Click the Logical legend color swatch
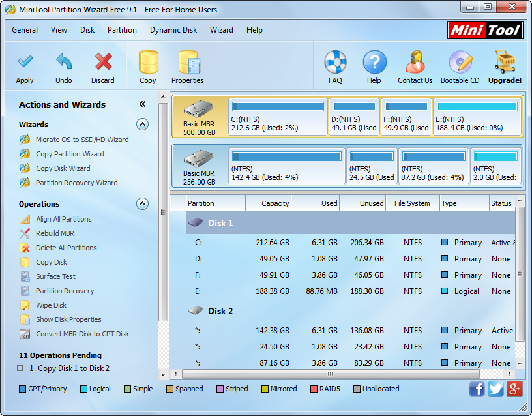 pyautogui.click(x=83, y=389)
